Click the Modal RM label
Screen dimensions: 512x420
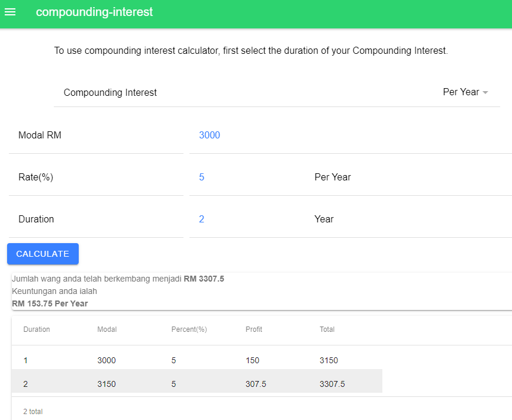pos(40,135)
